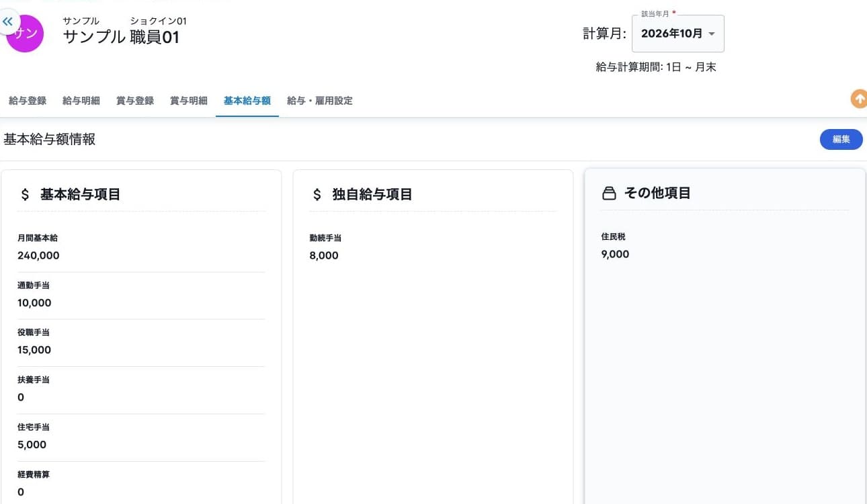Click the 給与計算期間: 1日 ~ 月末 text
The width and height of the screenshot is (867, 504).
point(656,67)
